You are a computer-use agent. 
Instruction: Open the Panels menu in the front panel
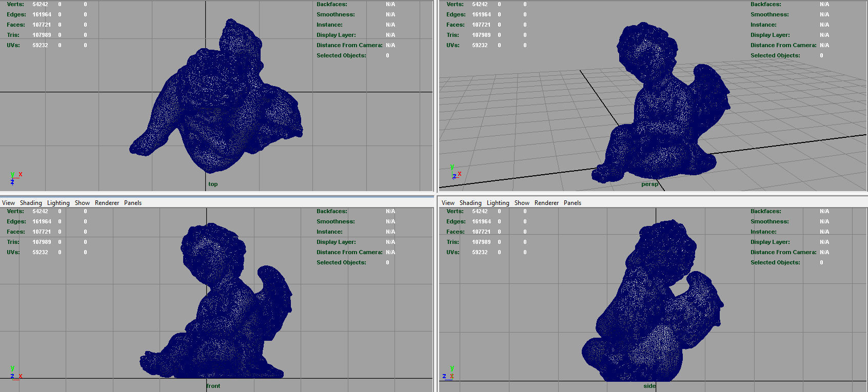point(133,203)
